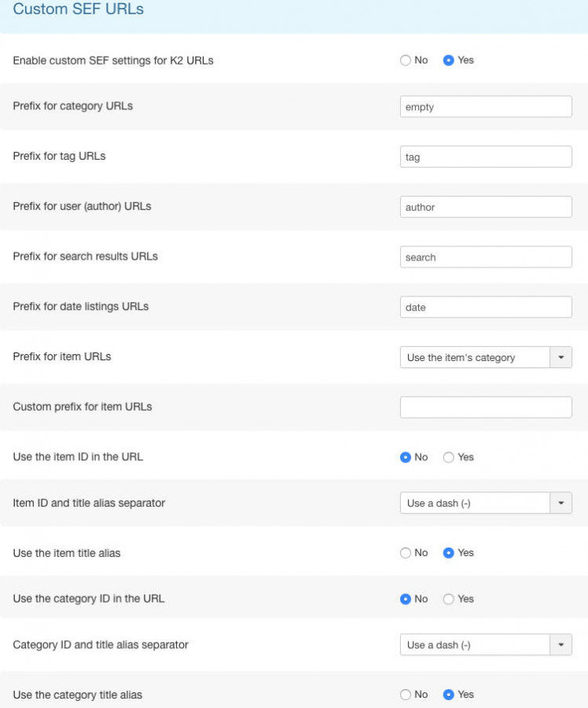Click the Prefix for category URLs field
The image size is (588, 708).
tap(486, 106)
